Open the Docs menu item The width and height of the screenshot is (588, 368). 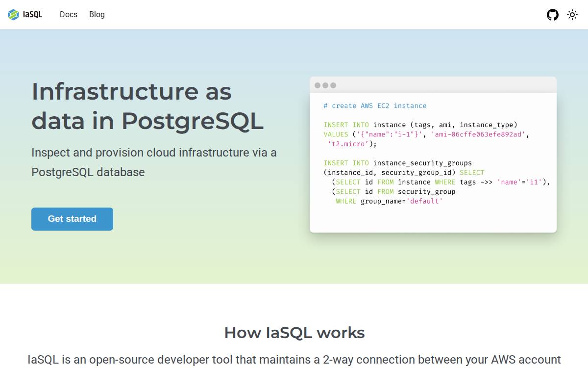pos(69,15)
